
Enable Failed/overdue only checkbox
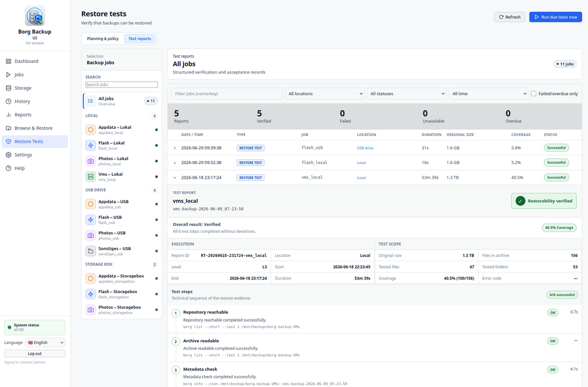[533, 94]
